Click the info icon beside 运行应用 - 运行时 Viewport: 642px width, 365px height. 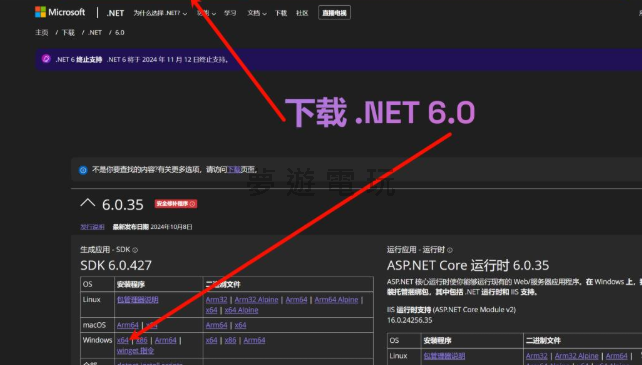[x=450, y=250]
